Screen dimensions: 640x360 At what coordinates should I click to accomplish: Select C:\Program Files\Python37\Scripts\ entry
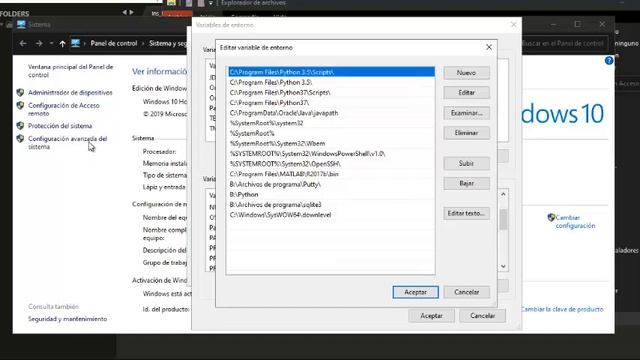(331, 92)
